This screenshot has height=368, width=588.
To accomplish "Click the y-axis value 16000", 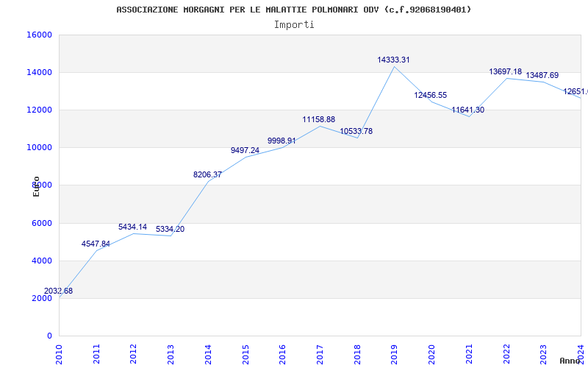I will tap(39, 35).
